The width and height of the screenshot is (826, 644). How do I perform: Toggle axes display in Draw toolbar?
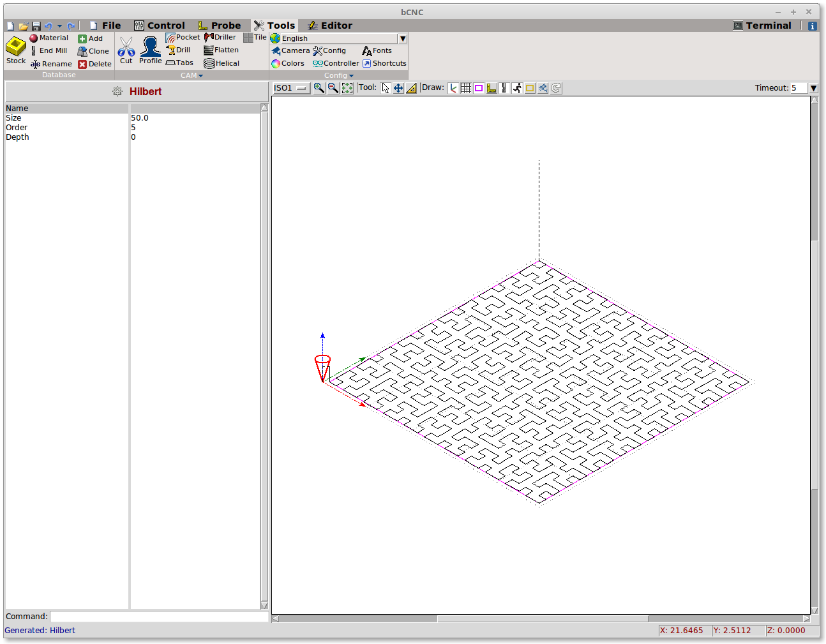[x=453, y=88]
